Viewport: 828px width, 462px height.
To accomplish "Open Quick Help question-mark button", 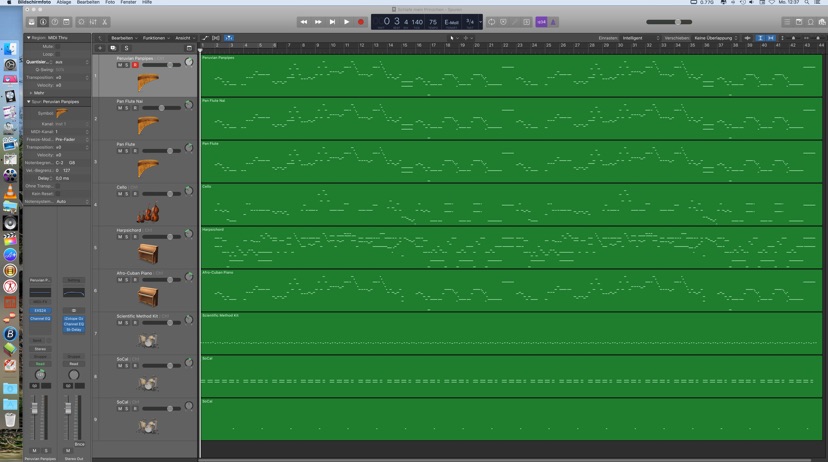I will click(x=55, y=22).
